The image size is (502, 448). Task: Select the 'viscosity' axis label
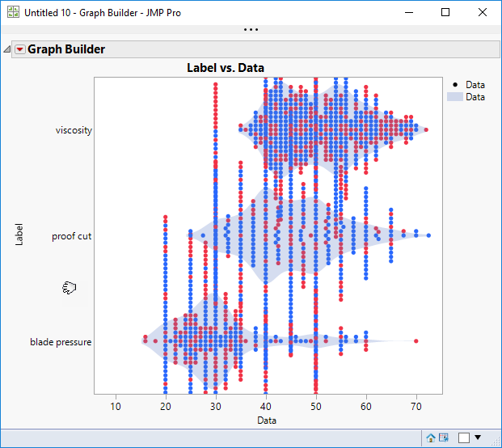tap(74, 130)
